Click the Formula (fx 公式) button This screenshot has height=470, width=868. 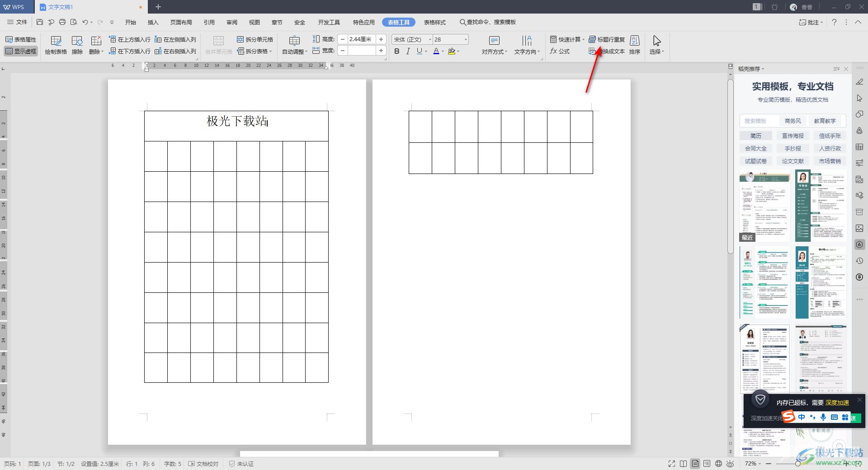coord(560,51)
